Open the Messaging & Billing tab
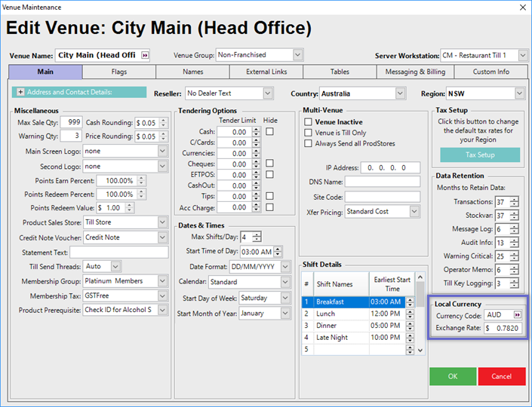 (417, 72)
